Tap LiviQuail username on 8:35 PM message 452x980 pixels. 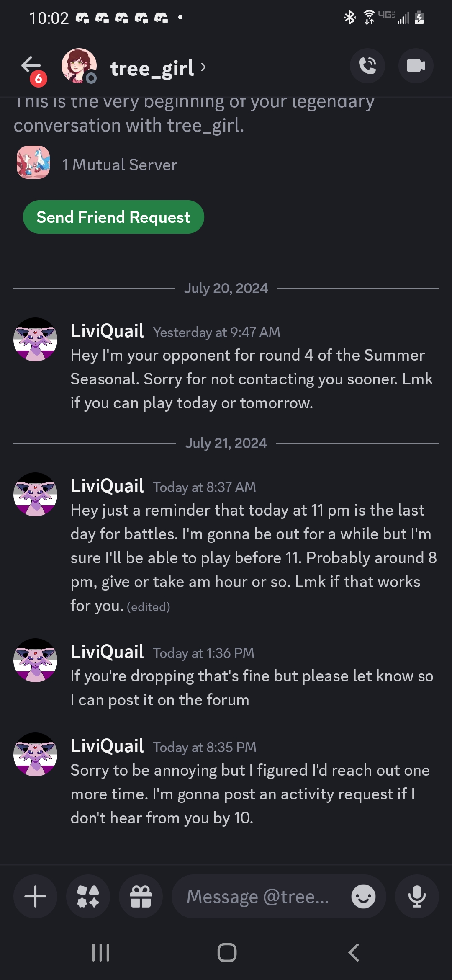(x=107, y=746)
